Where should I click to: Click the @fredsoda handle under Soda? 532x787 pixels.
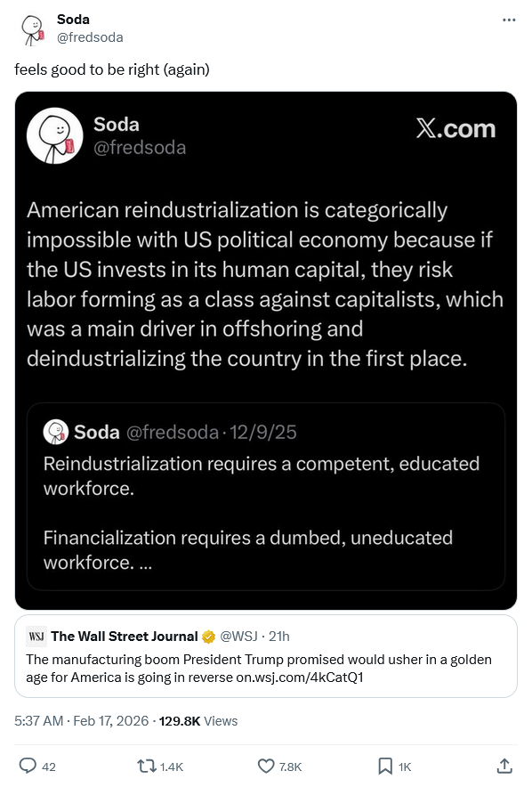[x=91, y=37]
